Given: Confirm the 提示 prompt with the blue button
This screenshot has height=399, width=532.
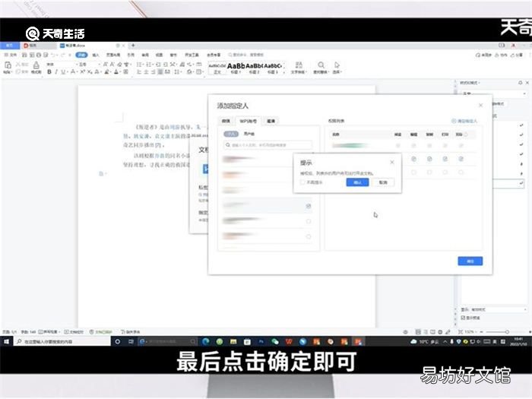Looking at the screenshot, I should point(357,182).
